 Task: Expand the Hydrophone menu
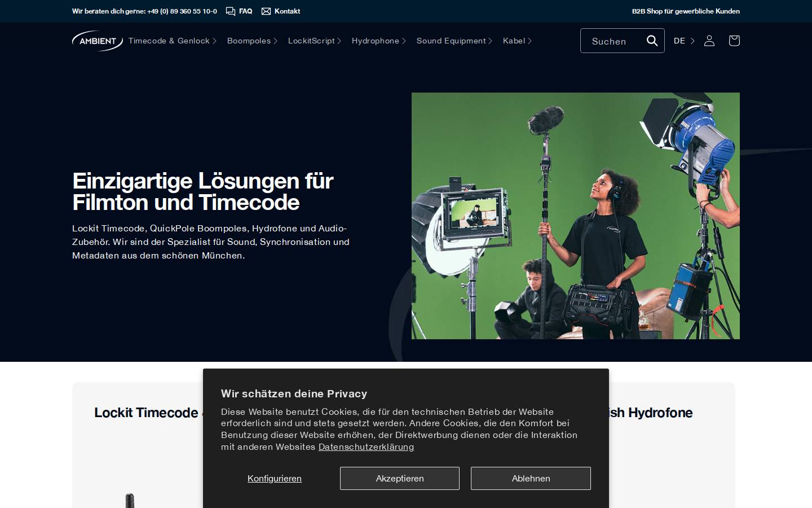(x=379, y=41)
